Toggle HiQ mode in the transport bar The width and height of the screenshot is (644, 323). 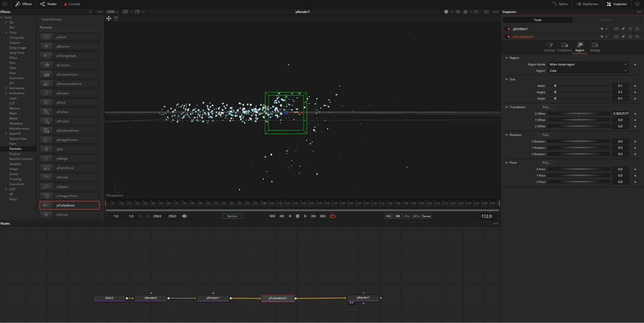click(388, 216)
